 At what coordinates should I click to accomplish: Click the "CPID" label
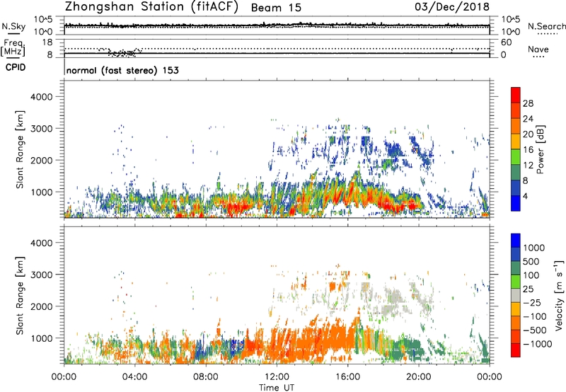(16, 67)
